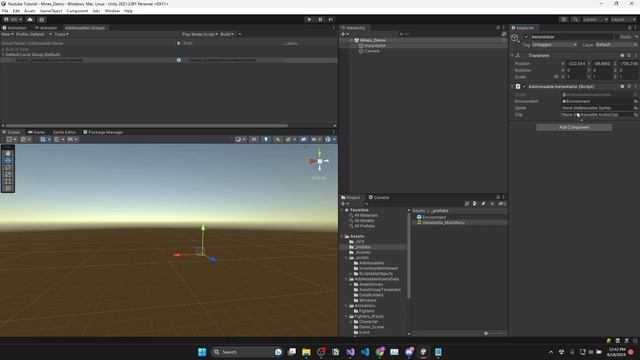Select the Addressables Groups tab
This screenshot has height=360, width=640.
coord(85,28)
